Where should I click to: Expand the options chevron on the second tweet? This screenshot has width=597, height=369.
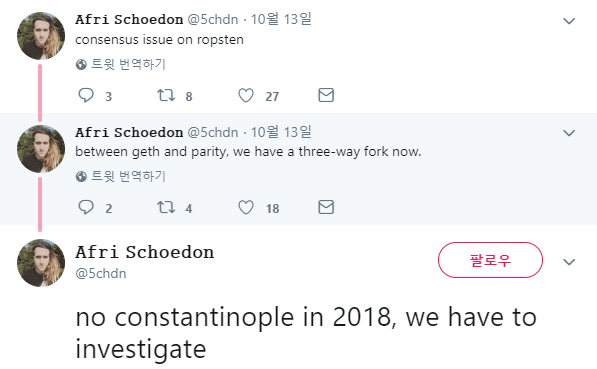tap(569, 133)
